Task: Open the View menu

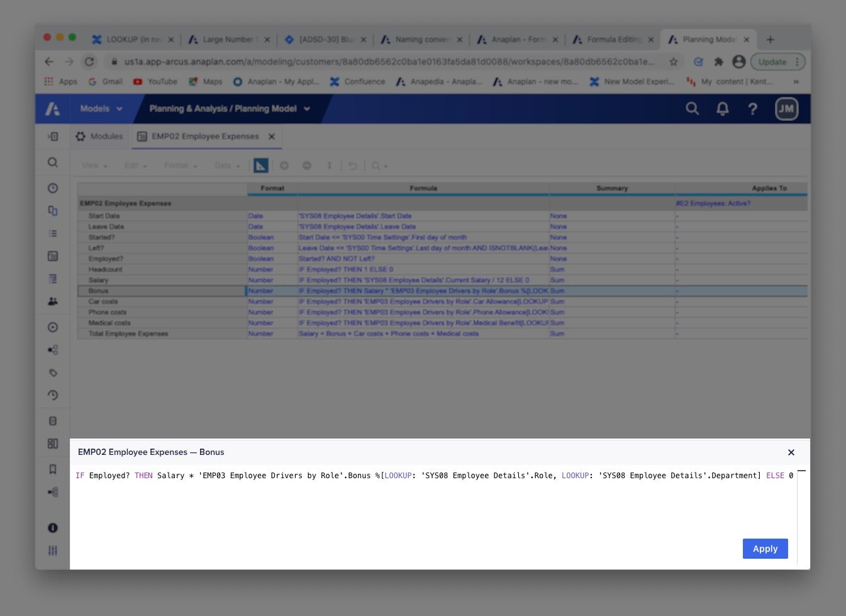Action: point(94,165)
